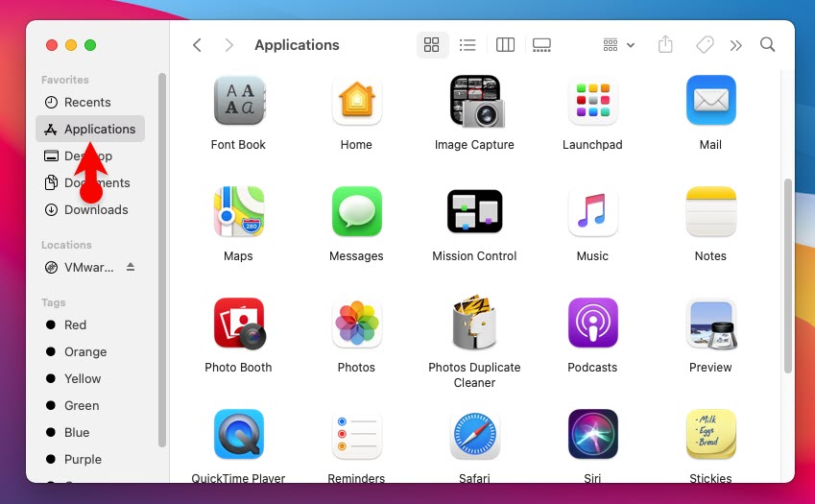Open the group-by options dropdown
815x504 pixels.
[x=618, y=45]
